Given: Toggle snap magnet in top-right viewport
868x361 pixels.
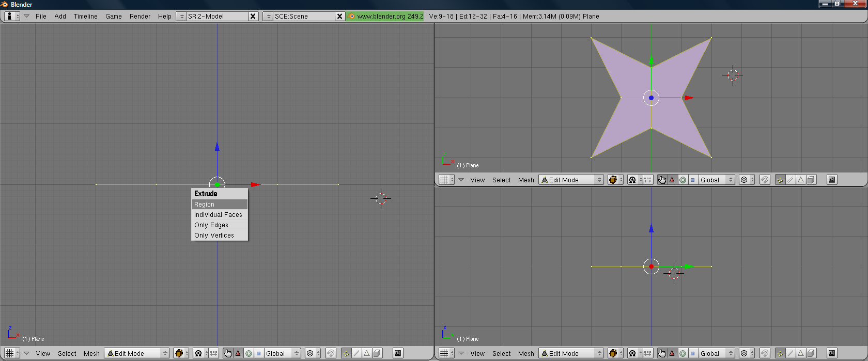Looking at the screenshot, I should [x=765, y=180].
